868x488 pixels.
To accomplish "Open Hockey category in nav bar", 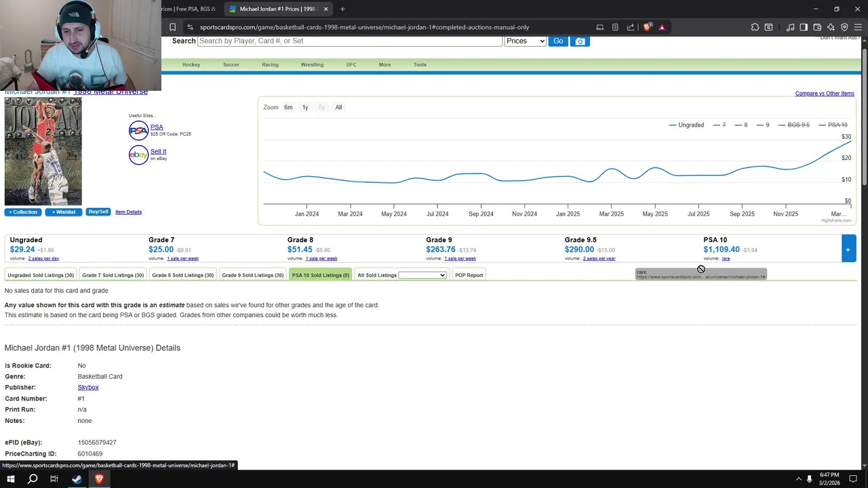I will pos(191,65).
